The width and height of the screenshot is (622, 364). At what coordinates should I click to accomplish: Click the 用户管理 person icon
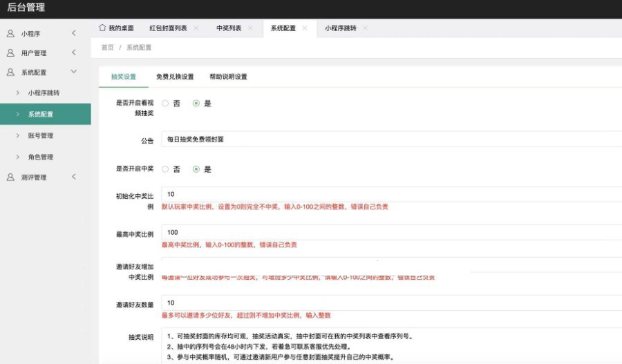pyautogui.click(x=10, y=52)
